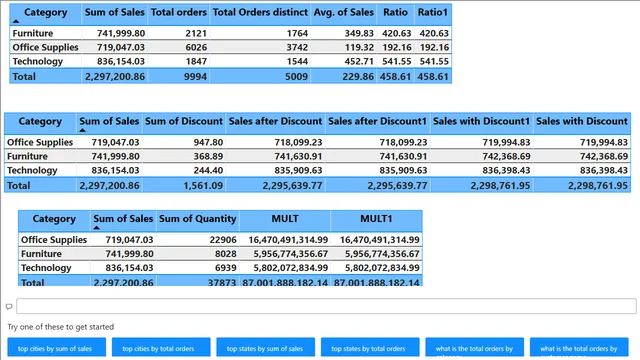Click the MULT column header

click(285, 219)
